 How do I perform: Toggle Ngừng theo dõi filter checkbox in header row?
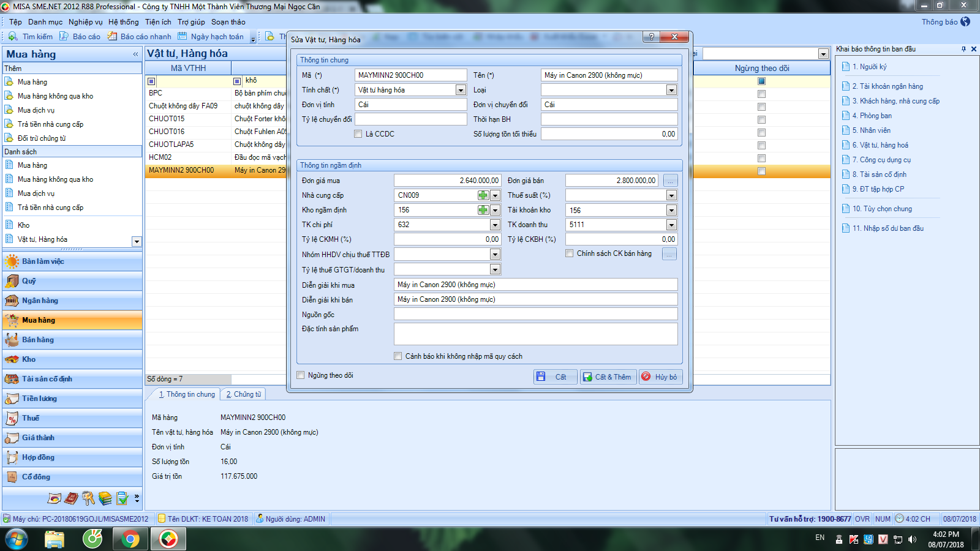[x=761, y=81]
